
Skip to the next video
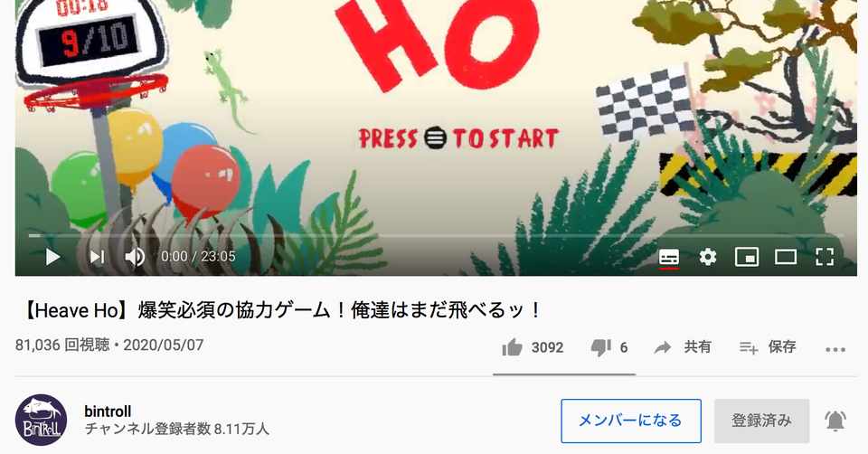(x=98, y=257)
